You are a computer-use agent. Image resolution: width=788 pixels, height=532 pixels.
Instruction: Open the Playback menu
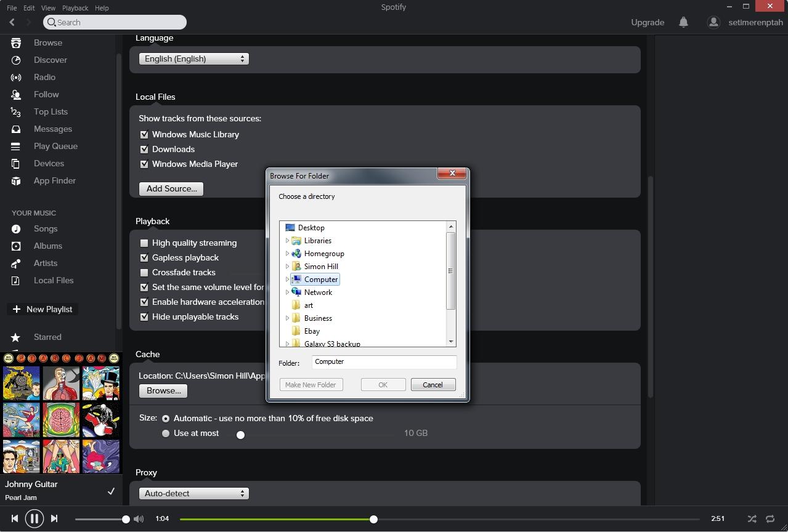(x=75, y=8)
